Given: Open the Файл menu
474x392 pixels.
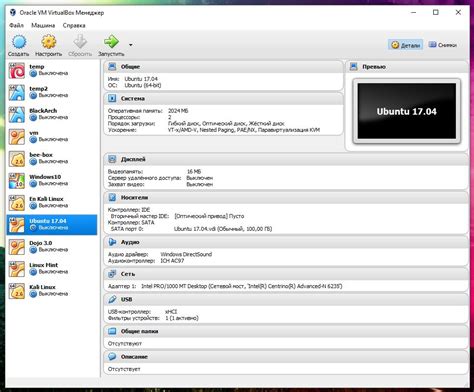Looking at the screenshot, I should pos(16,25).
